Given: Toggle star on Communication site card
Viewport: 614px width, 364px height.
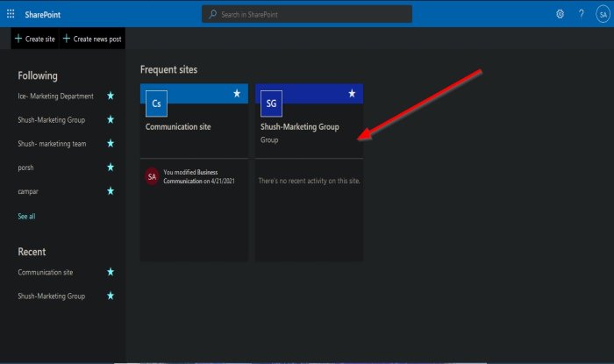Looking at the screenshot, I should pos(237,93).
